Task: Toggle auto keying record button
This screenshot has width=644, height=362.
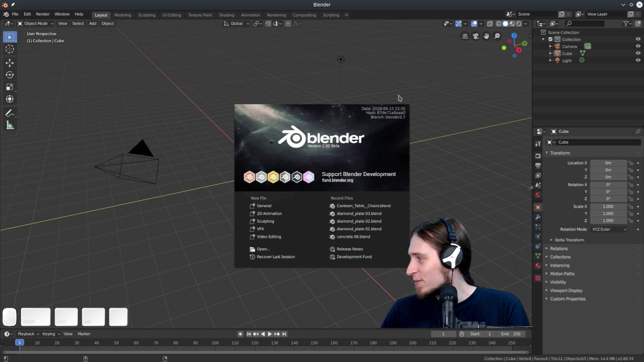Action: coord(240,334)
